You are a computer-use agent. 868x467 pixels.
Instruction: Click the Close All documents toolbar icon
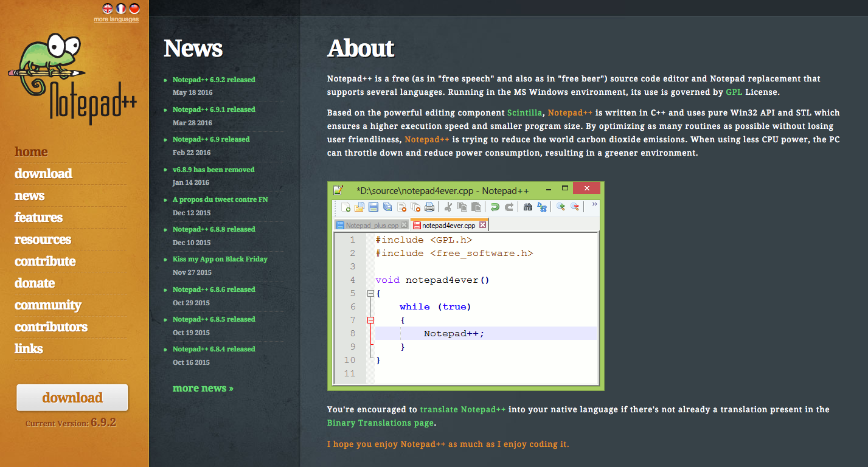click(415, 207)
